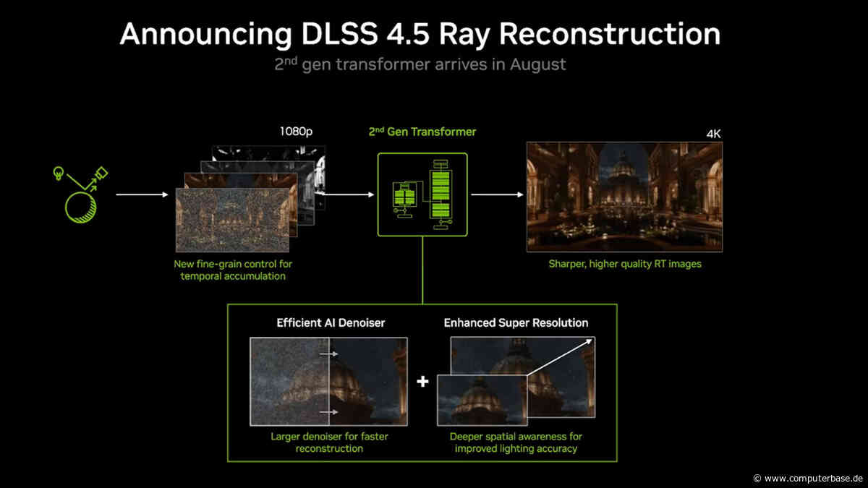The image size is (868, 488).
Task: Click the plus sign between denoiser and resolution
Action: pyautogui.click(x=422, y=381)
